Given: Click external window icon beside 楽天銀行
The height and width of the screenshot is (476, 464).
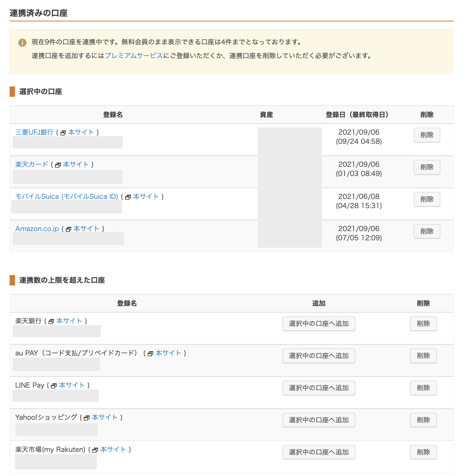Looking at the screenshot, I should 51,321.
